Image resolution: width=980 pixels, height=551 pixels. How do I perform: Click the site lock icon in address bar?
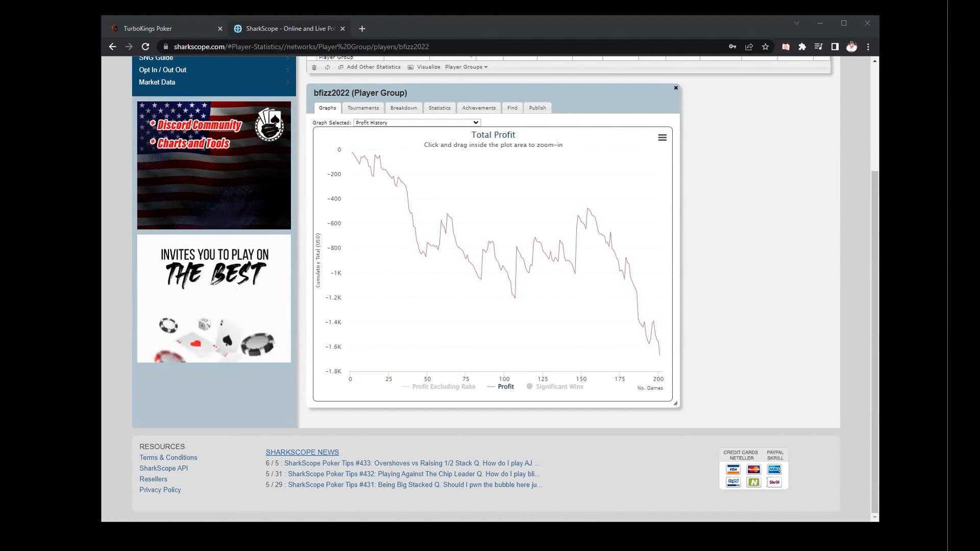(x=165, y=46)
